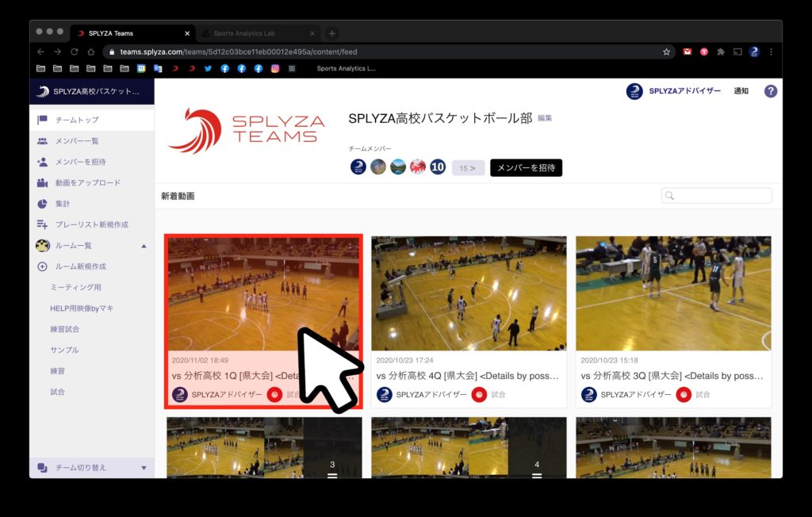This screenshot has width=812, height=517.
Task: Open the HELP用映像byマキ room
Action: (82, 308)
